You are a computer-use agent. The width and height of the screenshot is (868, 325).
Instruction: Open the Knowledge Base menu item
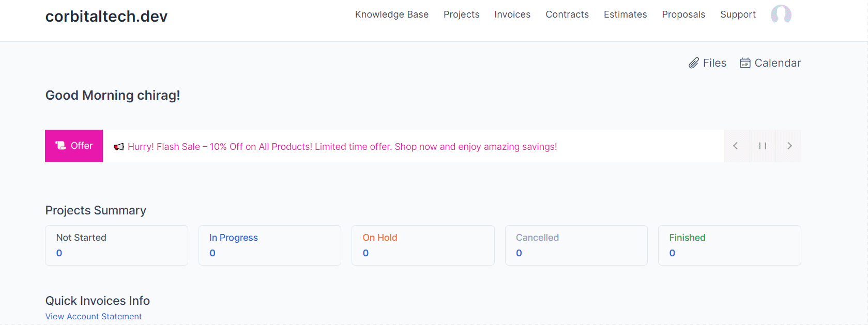[x=391, y=14]
